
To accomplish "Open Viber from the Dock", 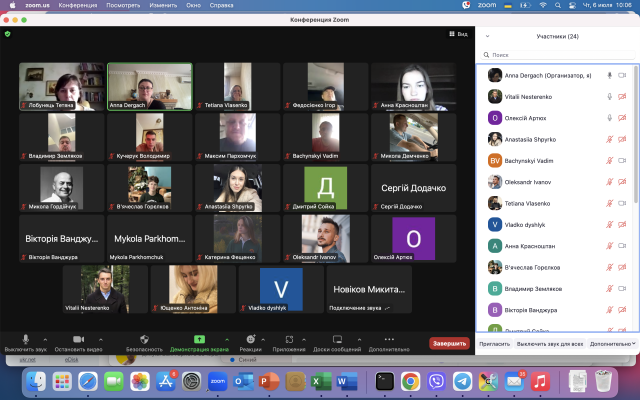I will coord(436,382).
